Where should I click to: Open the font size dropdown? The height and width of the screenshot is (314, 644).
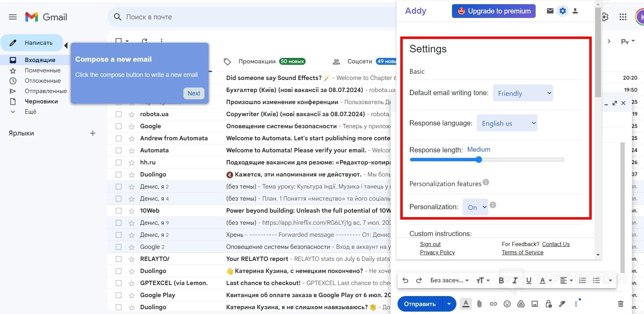click(x=483, y=281)
